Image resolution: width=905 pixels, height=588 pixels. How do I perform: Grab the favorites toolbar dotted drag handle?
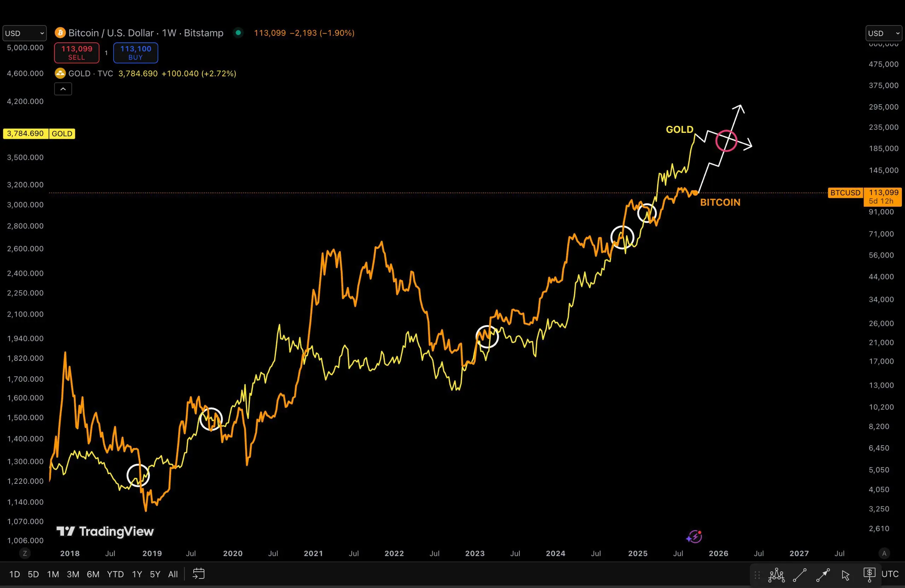pyautogui.click(x=757, y=575)
